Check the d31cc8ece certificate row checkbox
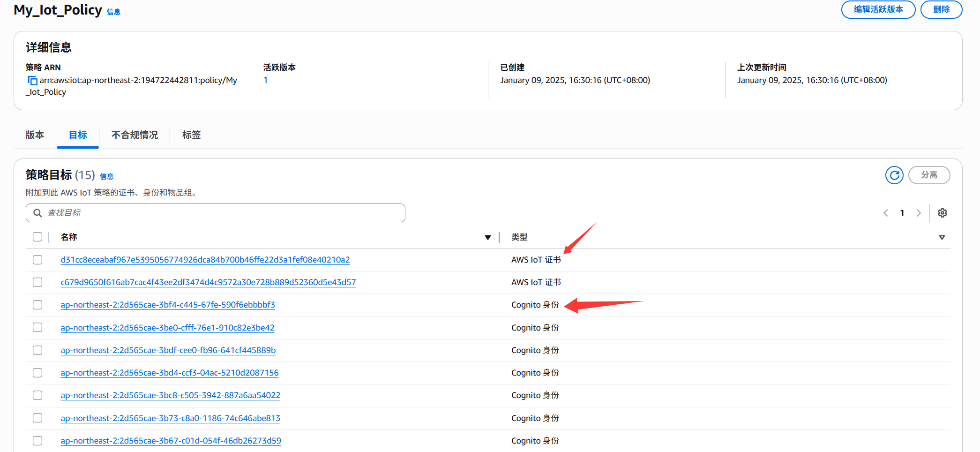This screenshot has height=452, width=980. pos(37,260)
